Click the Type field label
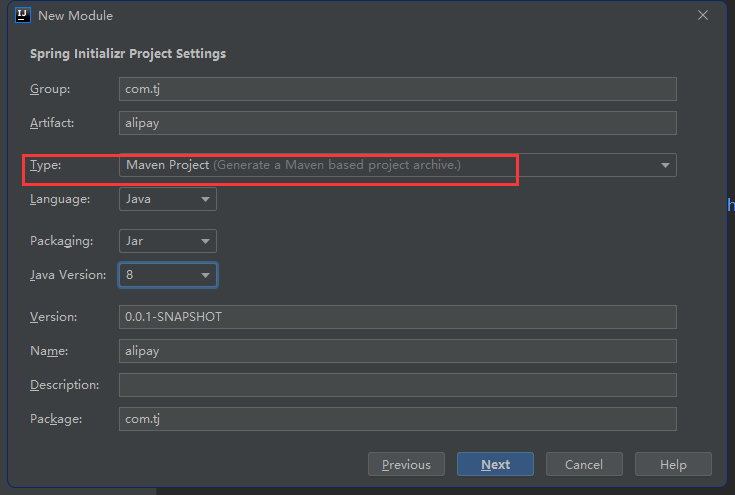This screenshot has width=735, height=495. pos(46,165)
